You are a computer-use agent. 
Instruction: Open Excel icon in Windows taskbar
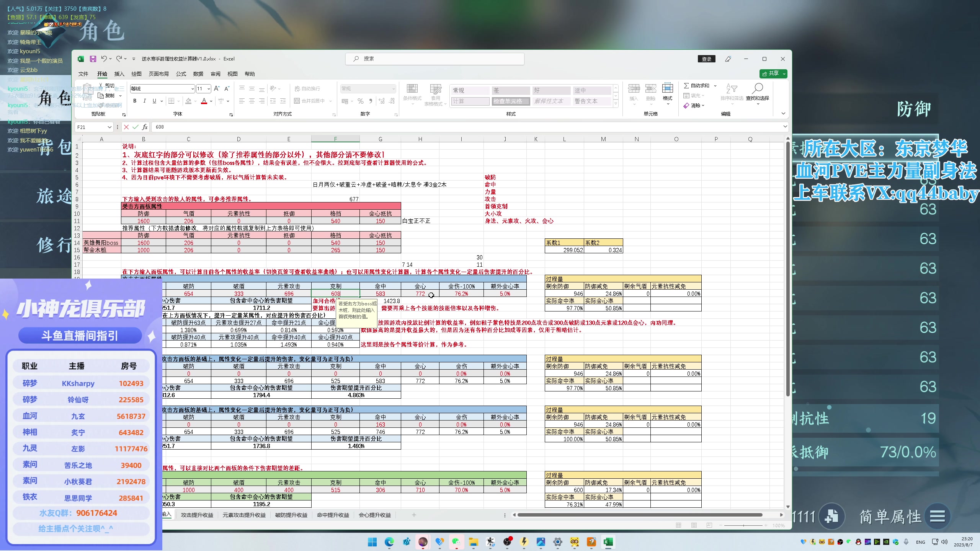click(x=608, y=542)
